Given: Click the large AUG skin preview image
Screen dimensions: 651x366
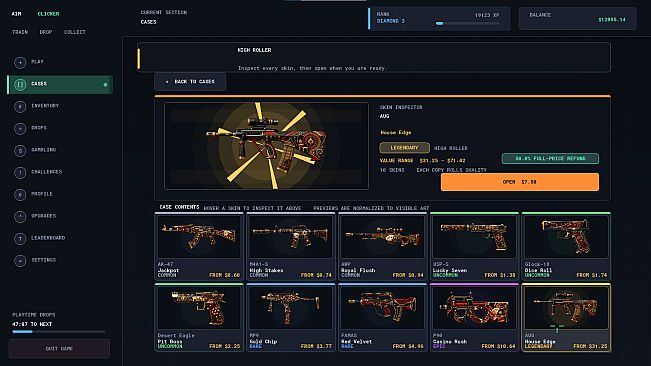Looking at the screenshot, I should (266, 146).
